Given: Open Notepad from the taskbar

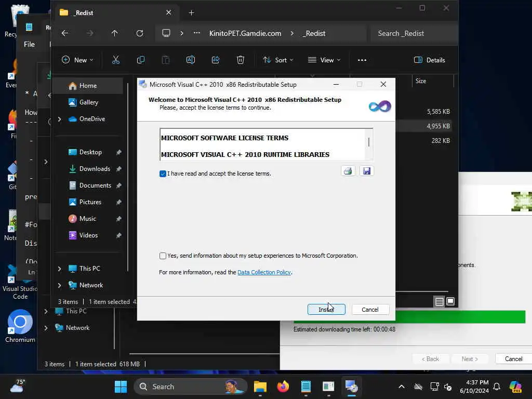Looking at the screenshot, I should pyautogui.click(x=305, y=387).
